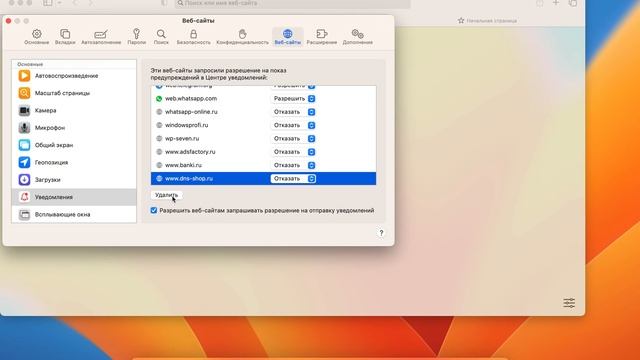Viewport: 640px width, 360px height.
Task: Select Масштаб страницы in the sidebar
Action: click(x=74, y=93)
